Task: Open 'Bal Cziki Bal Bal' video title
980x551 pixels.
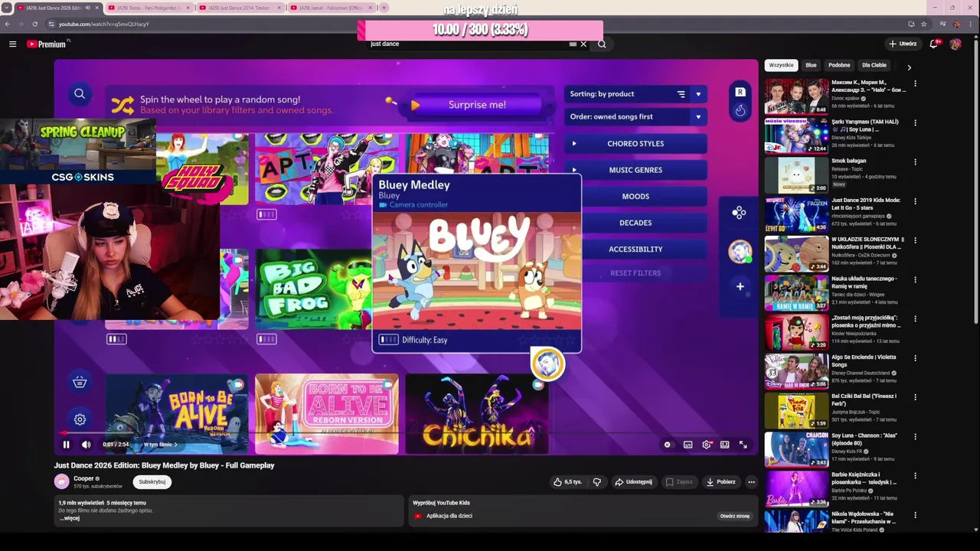Action: pyautogui.click(x=864, y=399)
